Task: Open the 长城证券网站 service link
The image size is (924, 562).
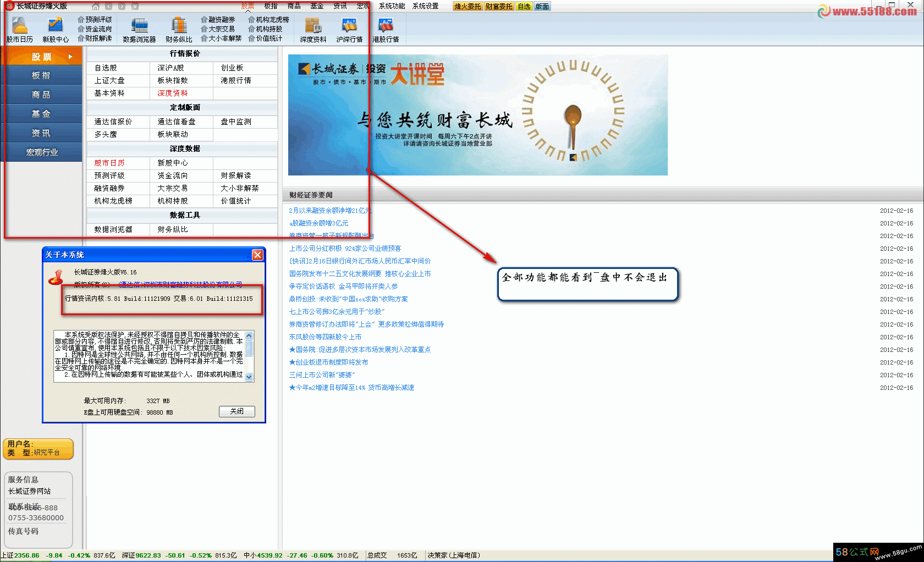Action: [x=29, y=491]
